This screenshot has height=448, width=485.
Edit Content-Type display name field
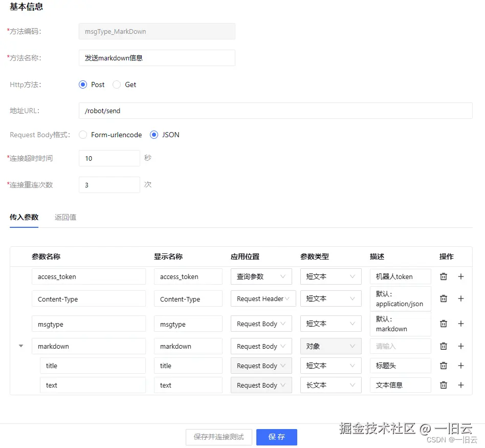pos(188,299)
